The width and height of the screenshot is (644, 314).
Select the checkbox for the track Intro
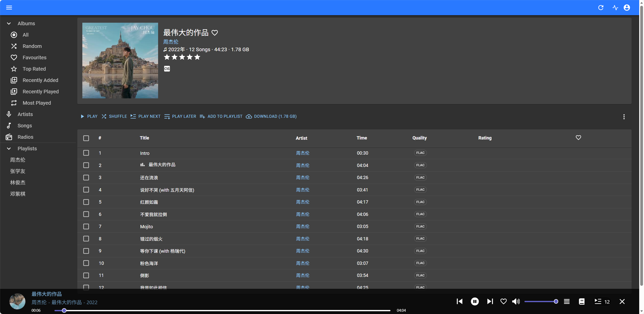(x=86, y=153)
